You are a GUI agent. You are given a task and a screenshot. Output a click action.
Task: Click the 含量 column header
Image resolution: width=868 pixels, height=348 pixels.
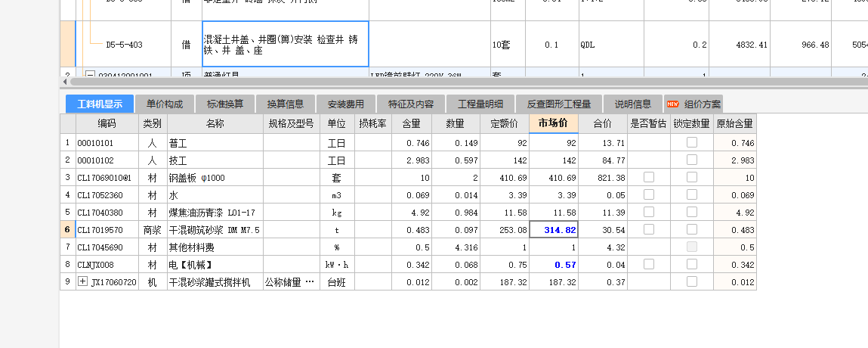[x=412, y=123]
